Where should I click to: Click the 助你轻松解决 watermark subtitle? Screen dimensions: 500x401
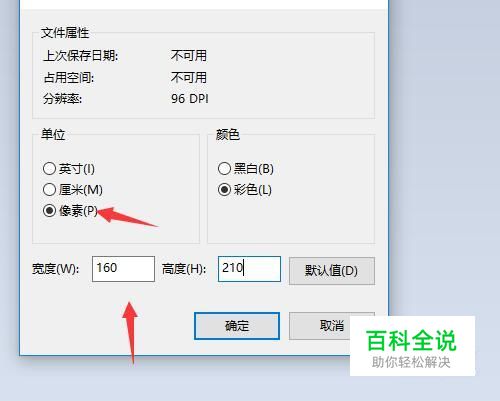click(411, 362)
